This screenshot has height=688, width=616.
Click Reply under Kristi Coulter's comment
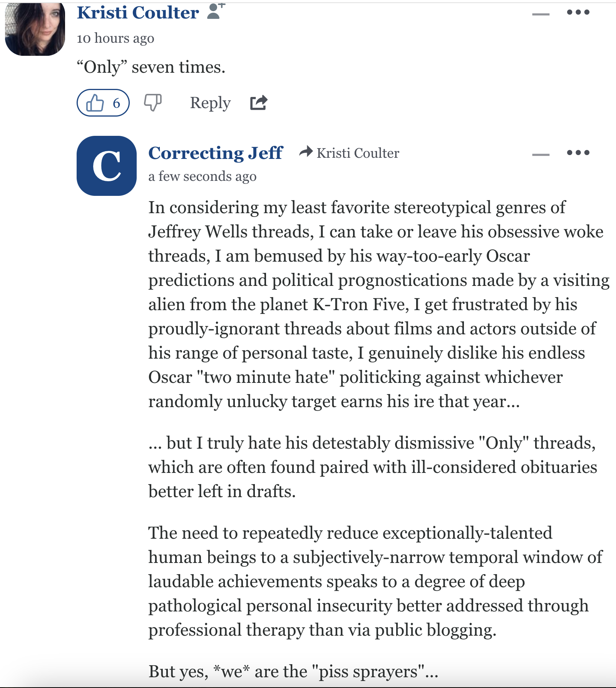(x=210, y=103)
